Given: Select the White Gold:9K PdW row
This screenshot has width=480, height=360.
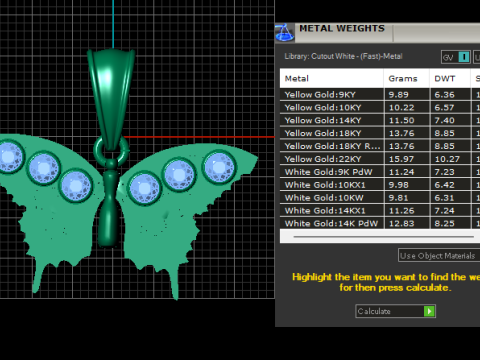Looking at the screenshot, I should (x=380, y=172).
